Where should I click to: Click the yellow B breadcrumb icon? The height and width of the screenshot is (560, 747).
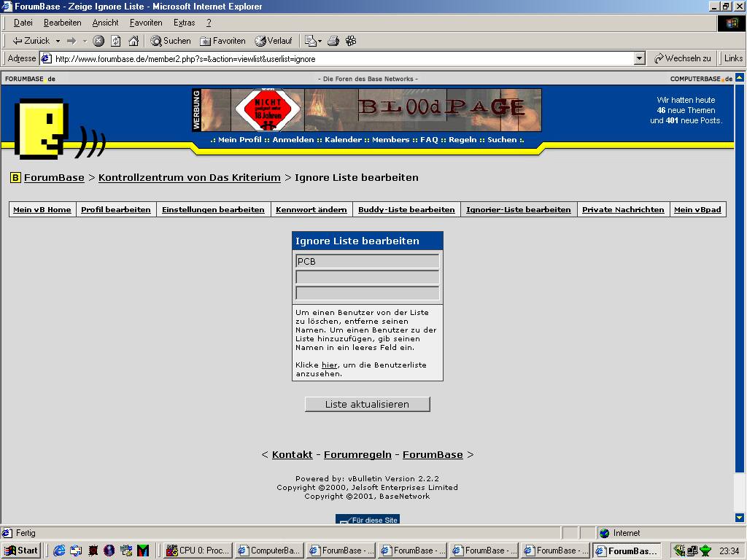[15, 178]
